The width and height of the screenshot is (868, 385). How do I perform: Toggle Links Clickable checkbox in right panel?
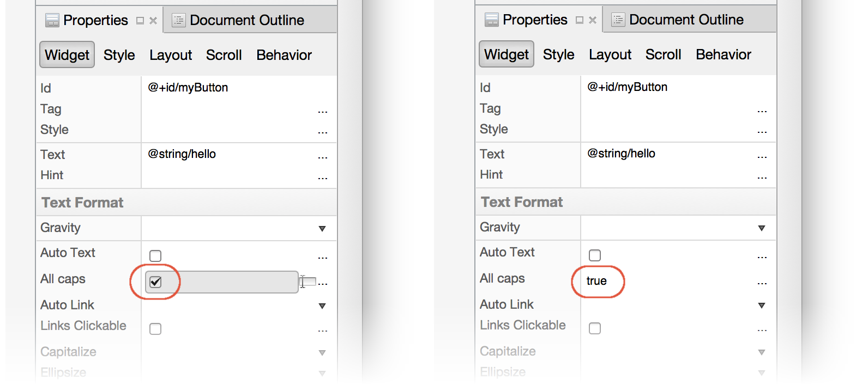(x=595, y=328)
